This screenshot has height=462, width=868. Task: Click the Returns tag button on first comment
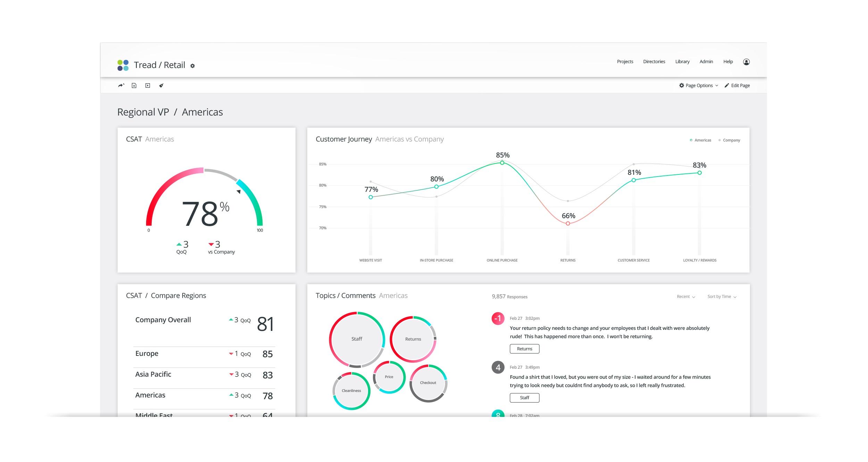click(524, 349)
